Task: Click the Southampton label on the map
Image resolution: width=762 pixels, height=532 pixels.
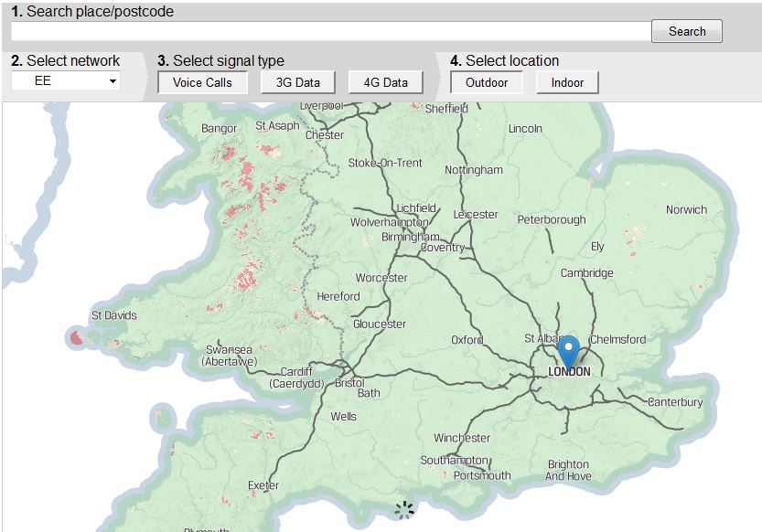Action: pos(456,460)
